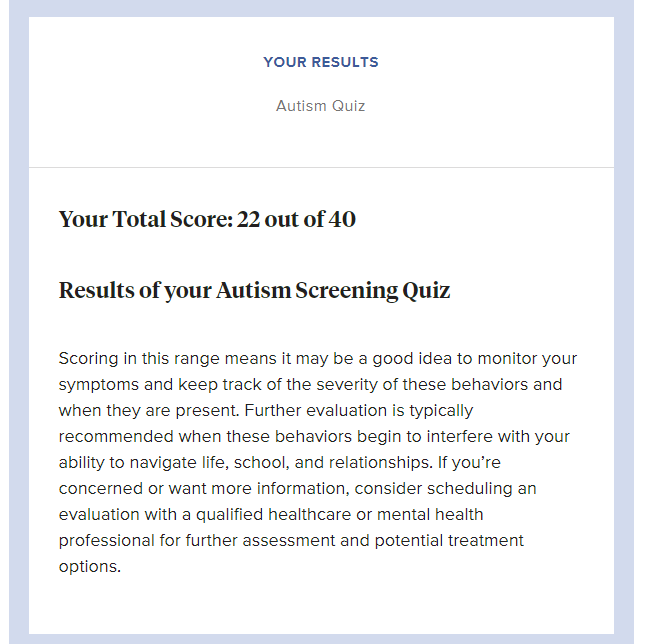Click the horizontal divider line below Autism Quiz
The image size is (671, 644).
point(321,167)
